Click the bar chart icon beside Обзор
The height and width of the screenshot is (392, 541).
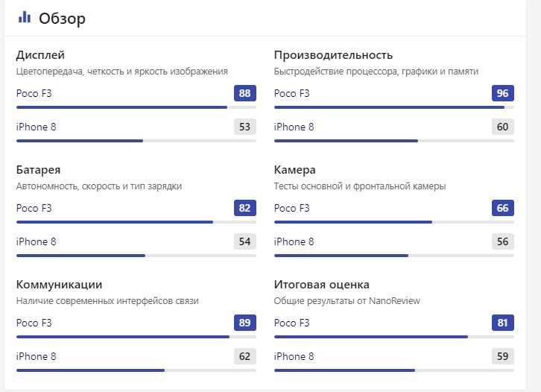point(25,17)
